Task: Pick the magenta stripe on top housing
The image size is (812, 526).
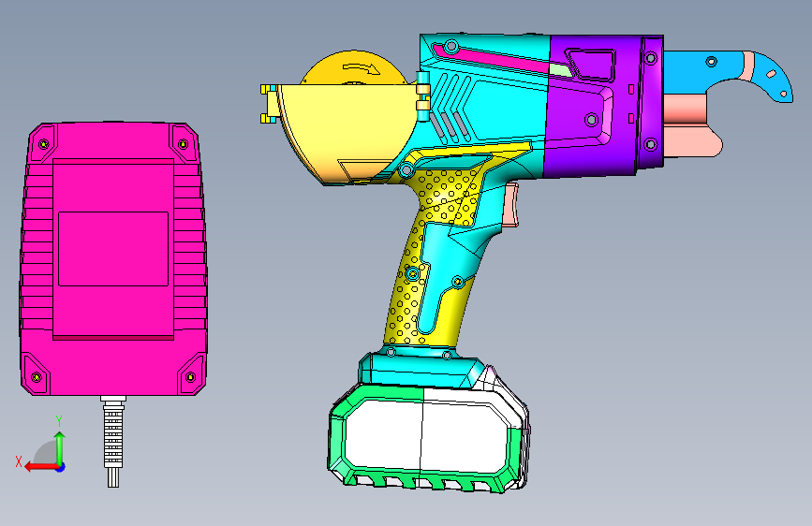Action: tap(492, 58)
